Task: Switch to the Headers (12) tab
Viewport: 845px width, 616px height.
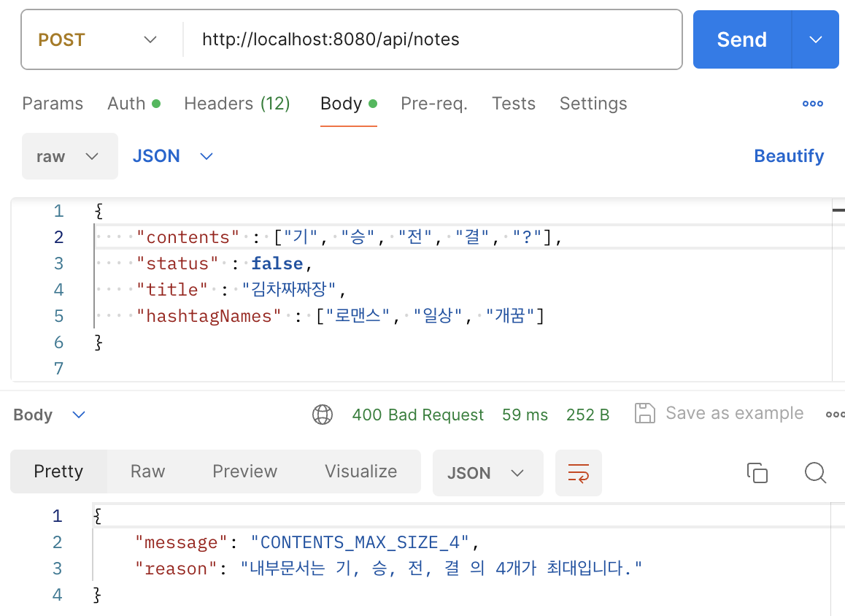Action: pyautogui.click(x=237, y=104)
